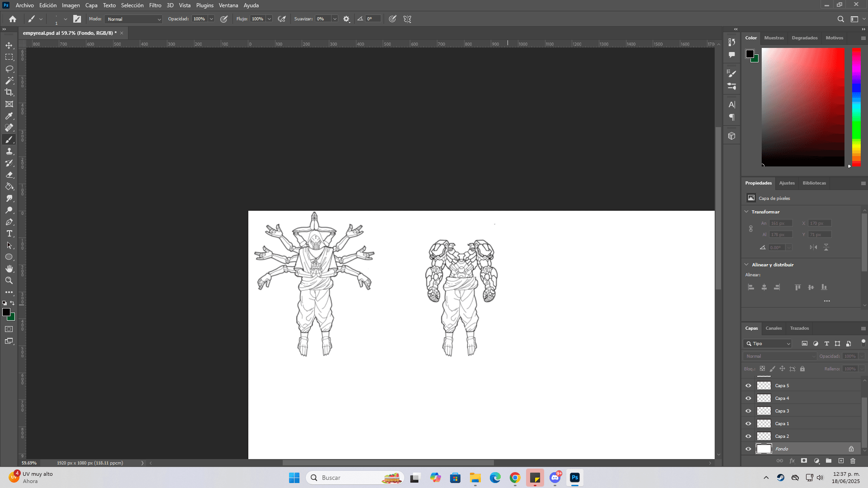Switch to the Canales tab
The height and width of the screenshot is (488, 868).
[x=773, y=328]
